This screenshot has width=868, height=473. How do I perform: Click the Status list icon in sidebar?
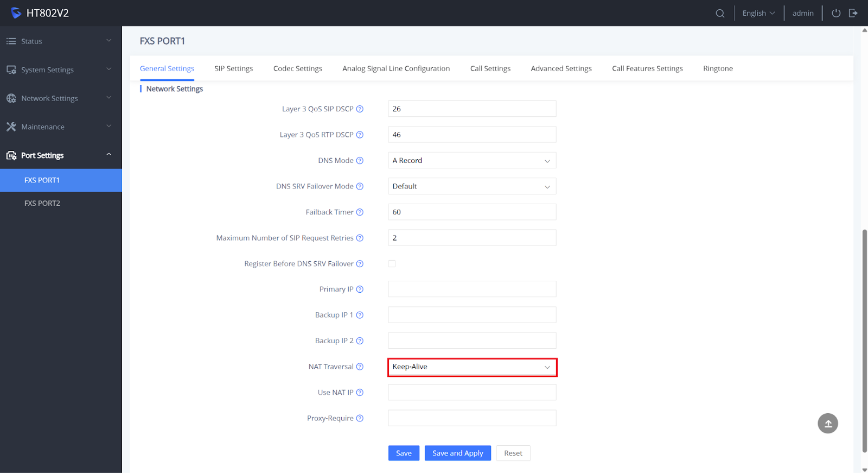(x=11, y=41)
